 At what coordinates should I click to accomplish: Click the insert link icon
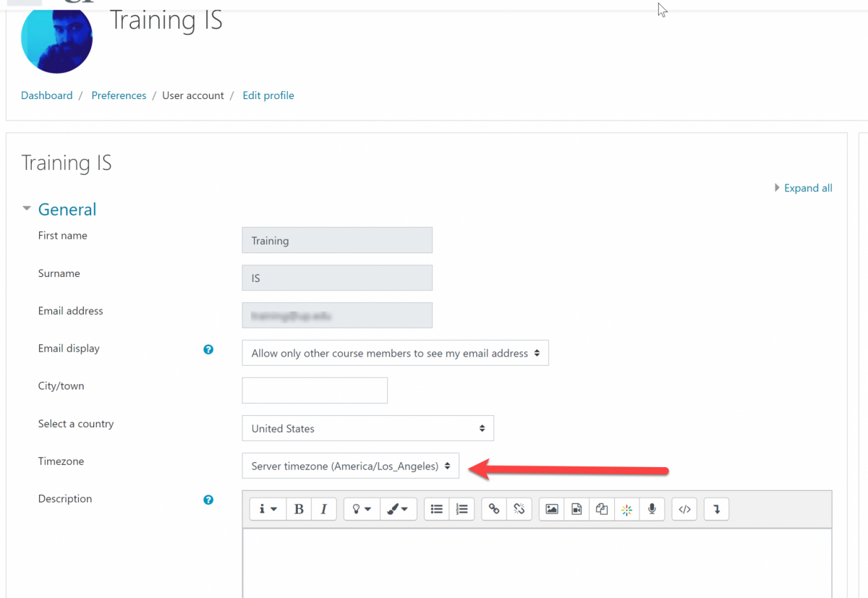pyautogui.click(x=494, y=509)
